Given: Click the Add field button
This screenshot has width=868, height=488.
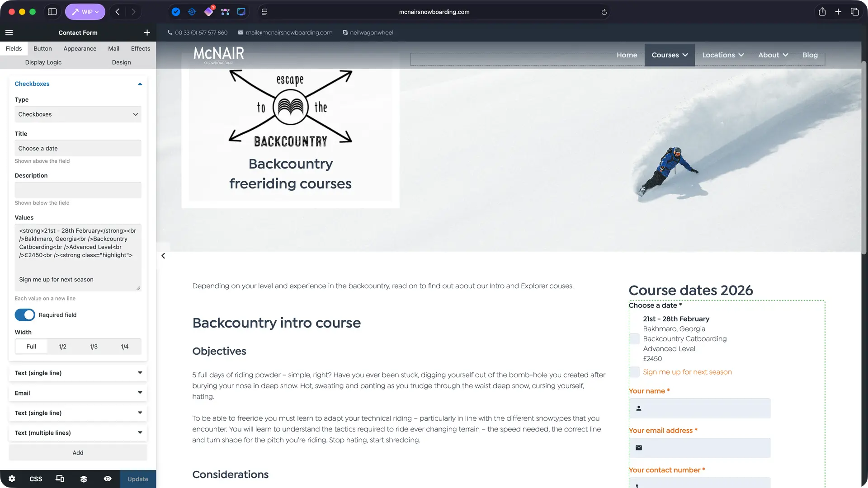Looking at the screenshot, I should point(78,453).
